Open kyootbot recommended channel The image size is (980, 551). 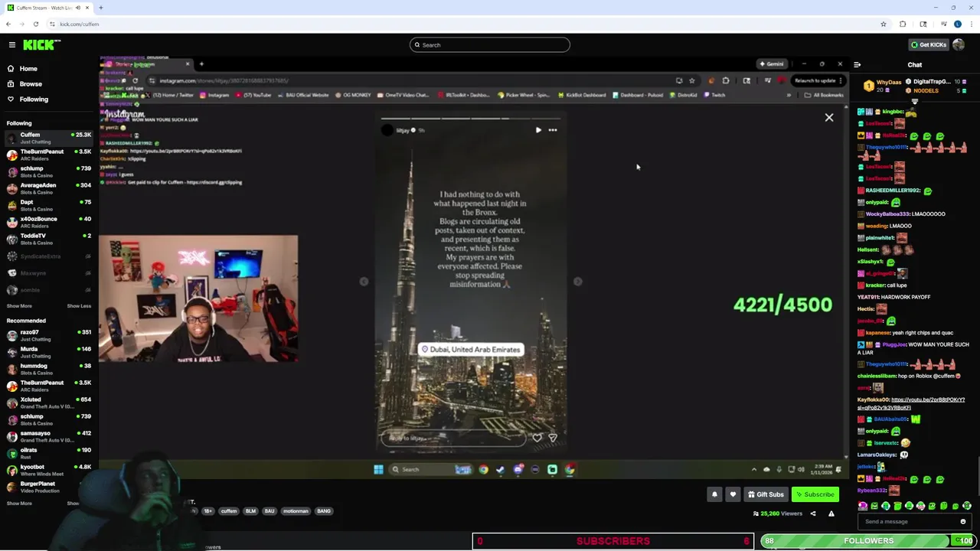coord(48,470)
